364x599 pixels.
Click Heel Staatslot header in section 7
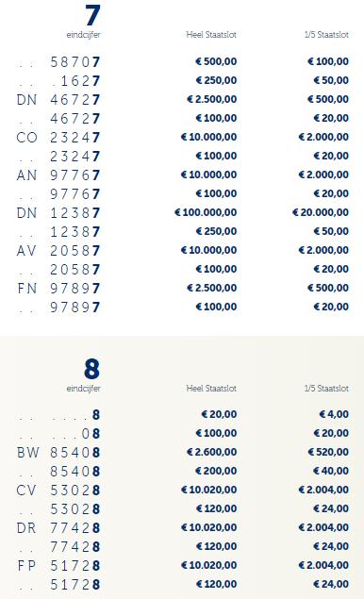click(x=211, y=35)
